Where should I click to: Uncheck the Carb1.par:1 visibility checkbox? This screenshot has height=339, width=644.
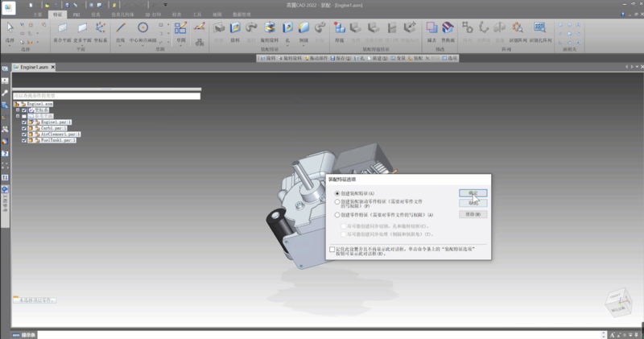coord(24,128)
